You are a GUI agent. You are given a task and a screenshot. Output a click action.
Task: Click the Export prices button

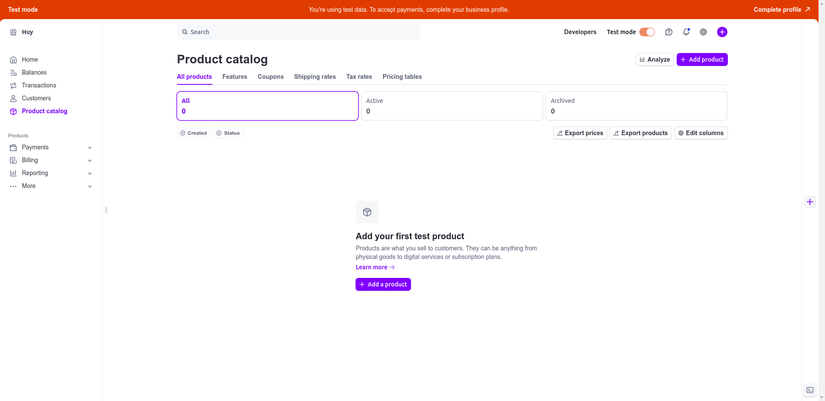(x=580, y=133)
